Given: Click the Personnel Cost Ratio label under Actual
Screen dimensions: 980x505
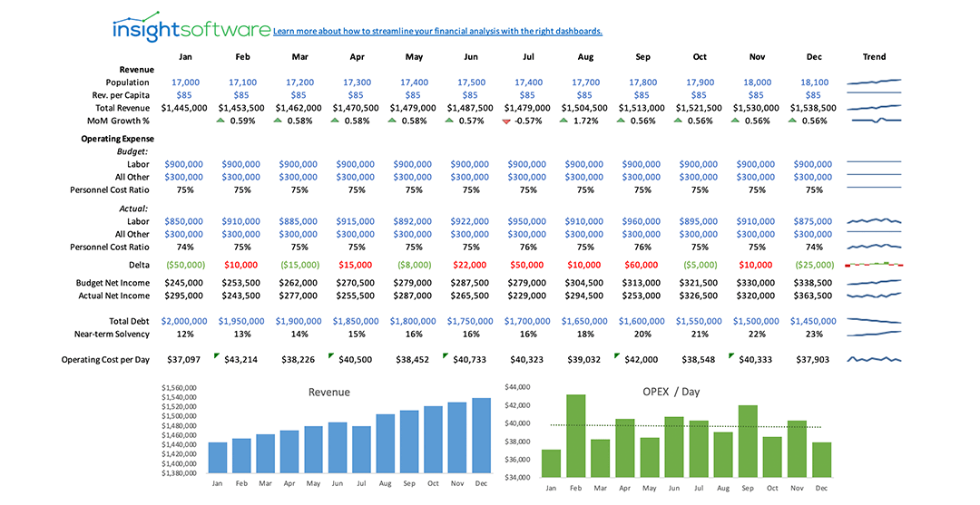Looking at the screenshot, I should (110, 247).
